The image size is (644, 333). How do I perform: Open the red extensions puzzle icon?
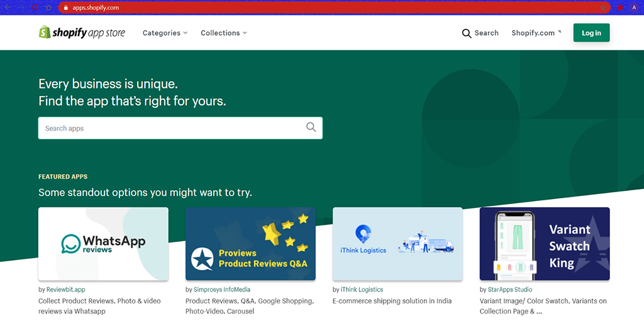pyautogui.click(x=620, y=8)
